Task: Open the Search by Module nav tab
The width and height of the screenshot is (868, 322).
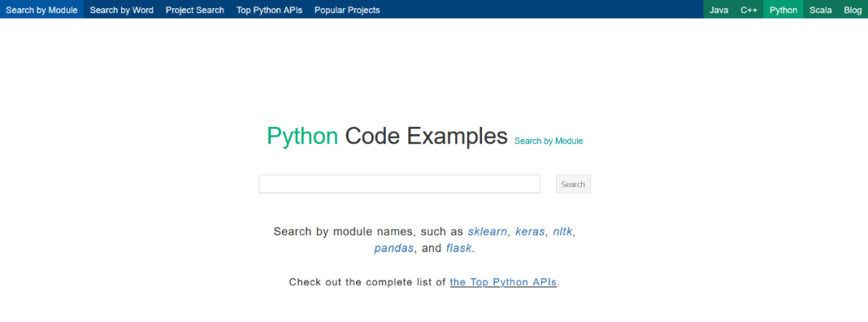Action: pyautogui.click(x=41, y=10)
